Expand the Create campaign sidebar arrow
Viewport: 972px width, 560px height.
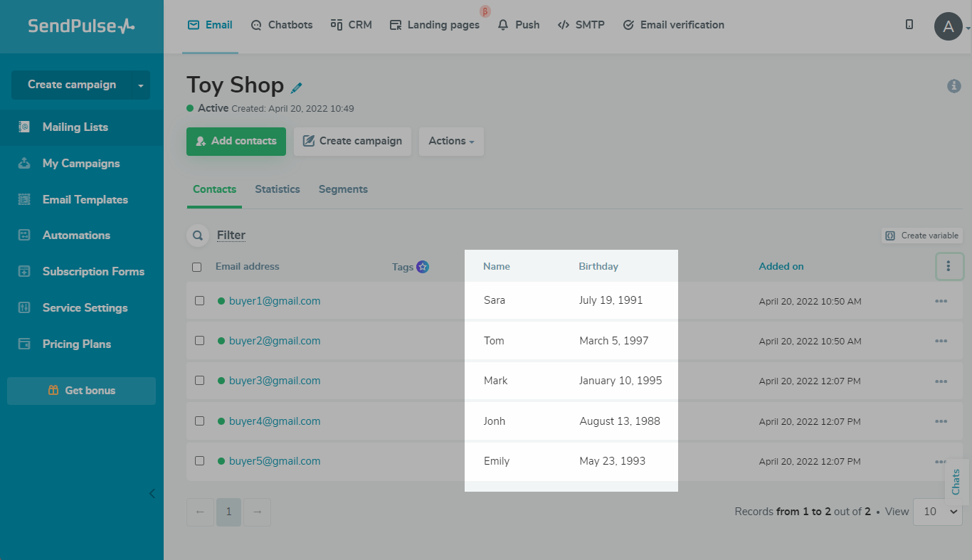pyautogui.click(x=140, y=85)
